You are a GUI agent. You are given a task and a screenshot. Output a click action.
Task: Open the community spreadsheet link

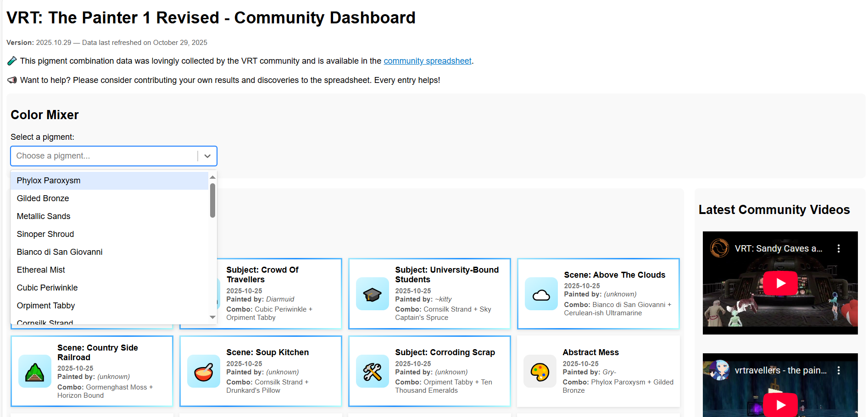427,60
